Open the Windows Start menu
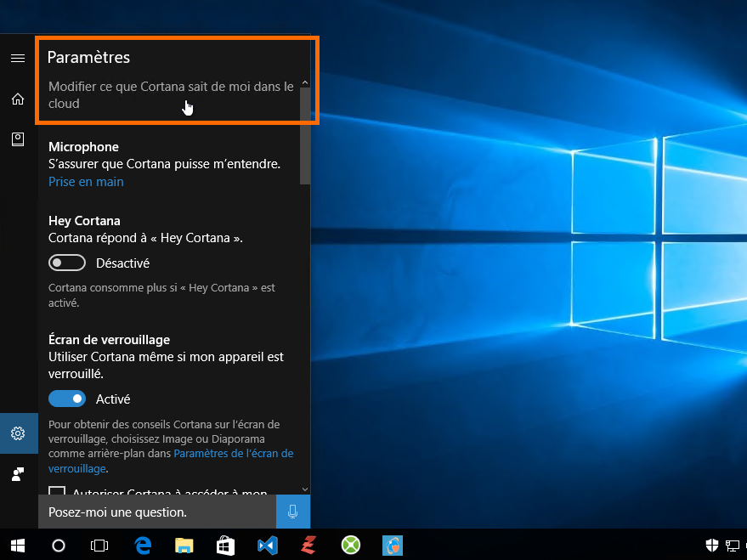 17,545
